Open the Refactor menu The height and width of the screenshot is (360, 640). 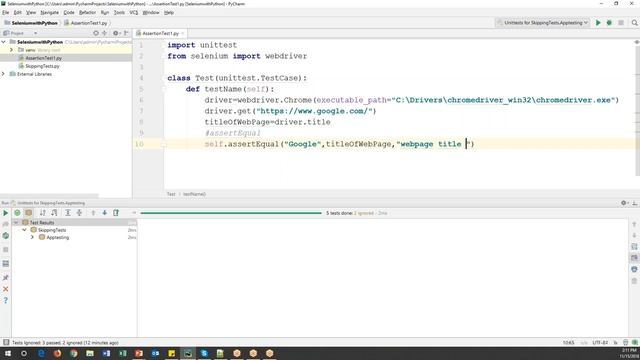[87, 13]
